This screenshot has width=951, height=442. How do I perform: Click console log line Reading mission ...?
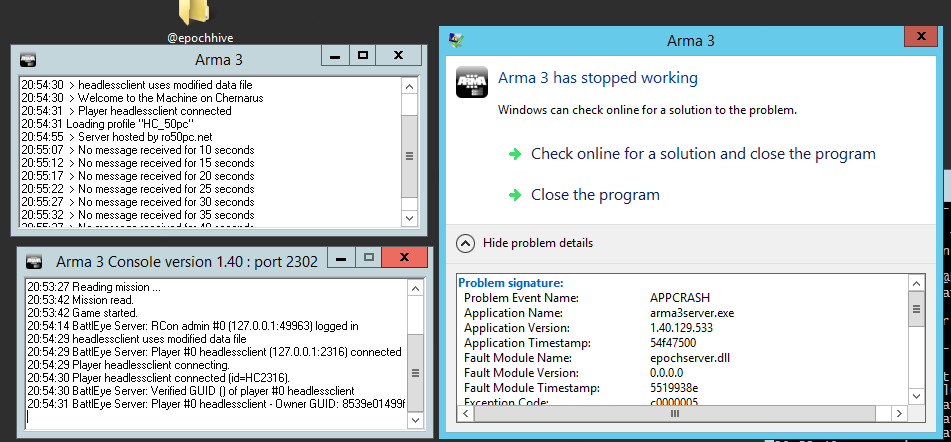click(94, 287)
